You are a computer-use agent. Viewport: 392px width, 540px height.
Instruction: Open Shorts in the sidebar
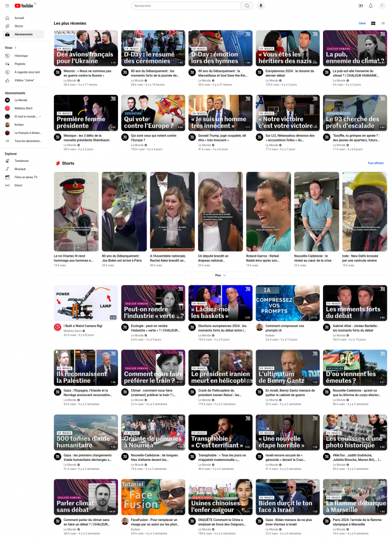[x=19, y=26]
